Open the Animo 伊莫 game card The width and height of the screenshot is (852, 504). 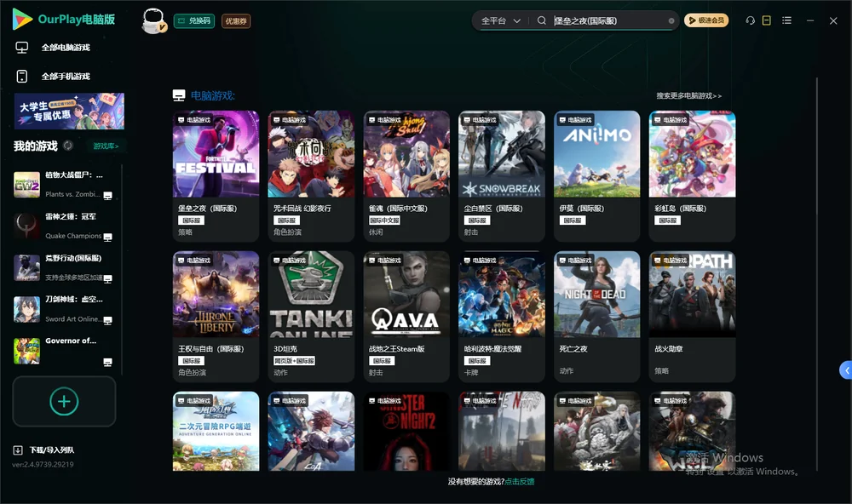(597, 176)
